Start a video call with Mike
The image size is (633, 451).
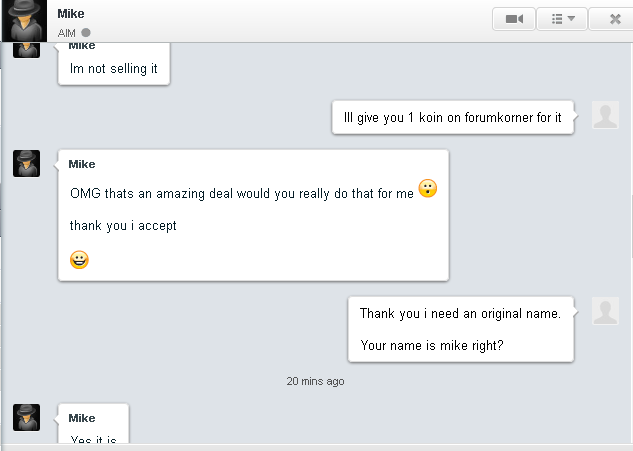pyautogui.click(x=514, y=18)
